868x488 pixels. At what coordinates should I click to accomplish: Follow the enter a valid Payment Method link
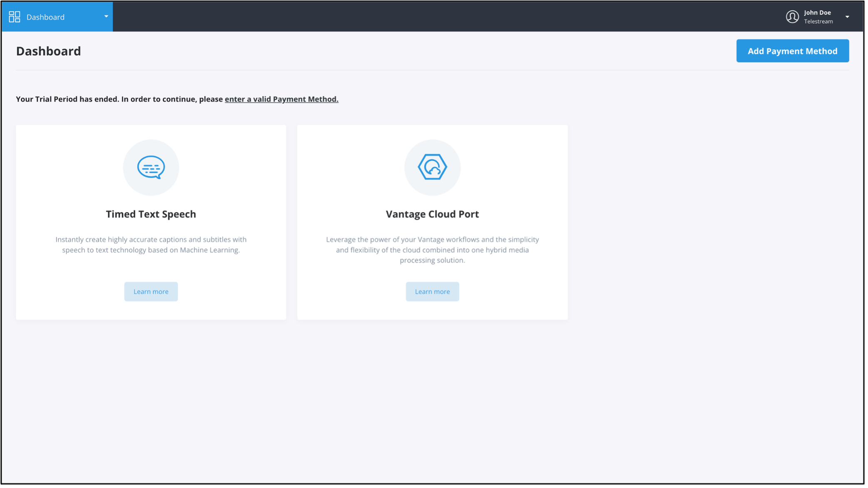click(281, 99)
